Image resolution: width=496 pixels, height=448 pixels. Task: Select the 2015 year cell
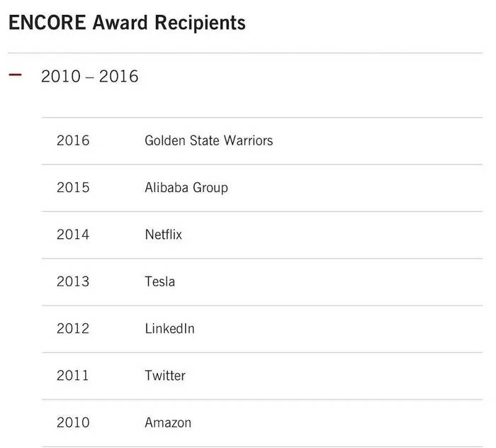(x=73, y=188)
